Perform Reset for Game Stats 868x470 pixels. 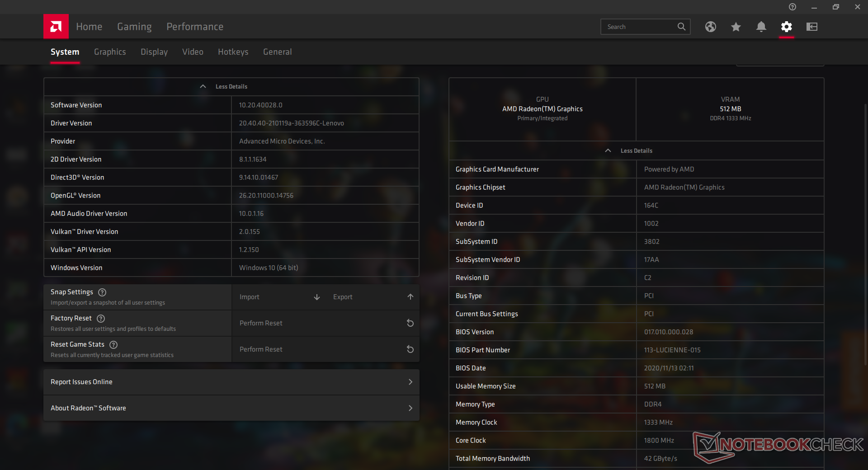325,349
